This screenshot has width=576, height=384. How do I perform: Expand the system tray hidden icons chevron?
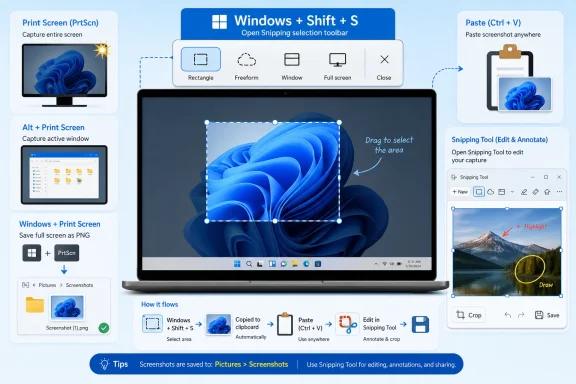tap(376, 264)
